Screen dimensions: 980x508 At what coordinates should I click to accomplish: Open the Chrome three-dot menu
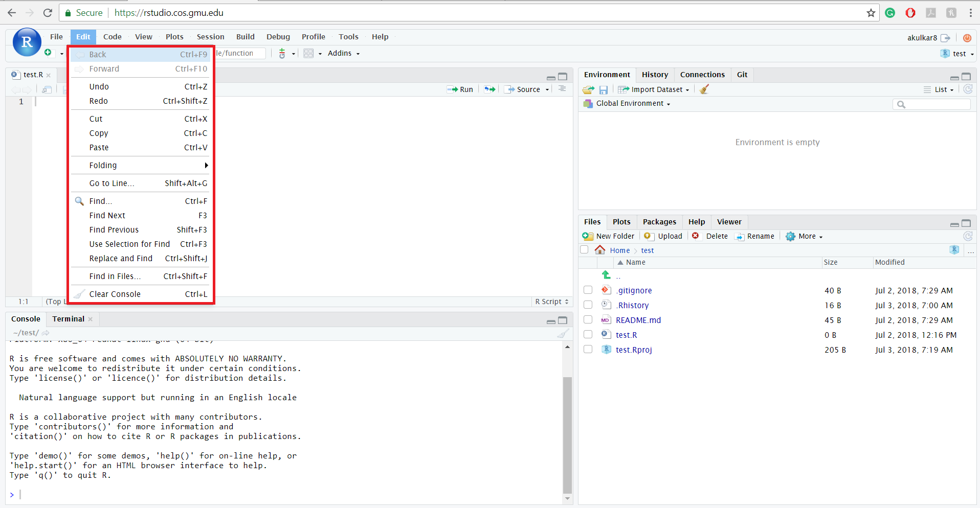coord(970,13)
